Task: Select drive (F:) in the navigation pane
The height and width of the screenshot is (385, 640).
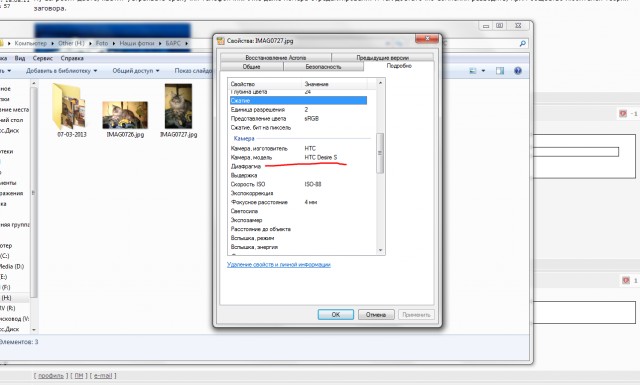Action: [x=6, y=287]
